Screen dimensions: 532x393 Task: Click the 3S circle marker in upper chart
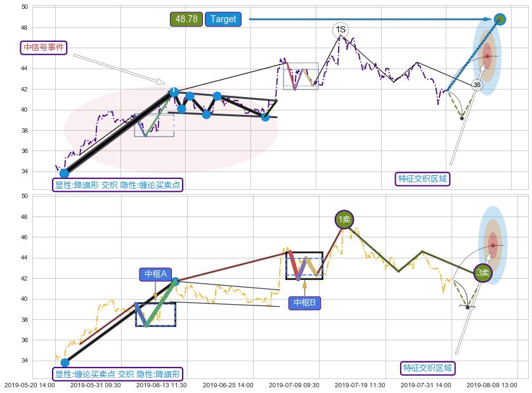(x=477, y=84)
